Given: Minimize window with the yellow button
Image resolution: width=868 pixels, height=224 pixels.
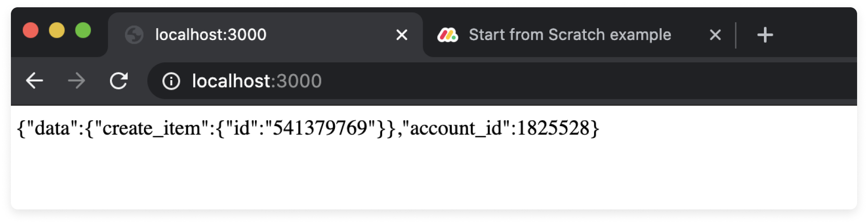Looking at the screenshot, I should coord(57,31).
